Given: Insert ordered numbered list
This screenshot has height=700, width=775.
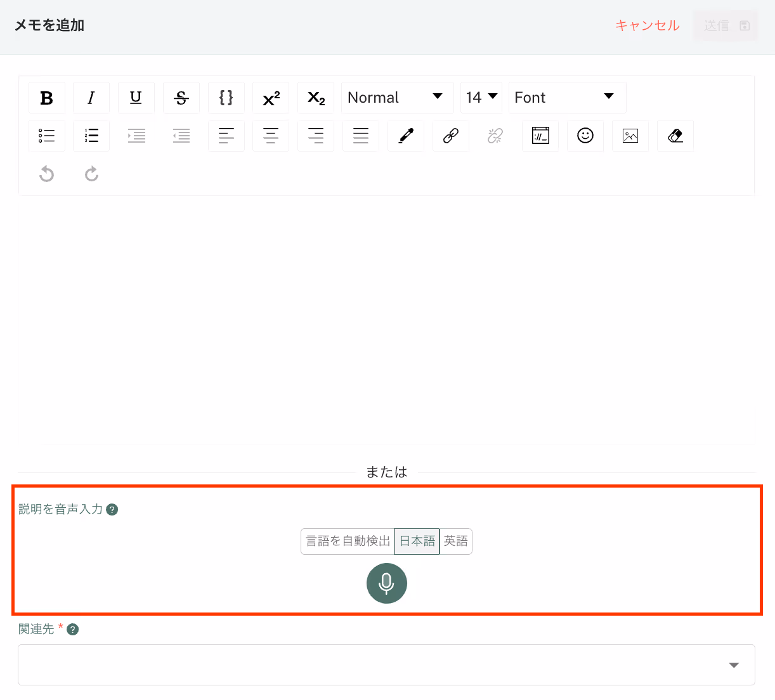Looking at the screenshot, I should [x=91, y=136].
